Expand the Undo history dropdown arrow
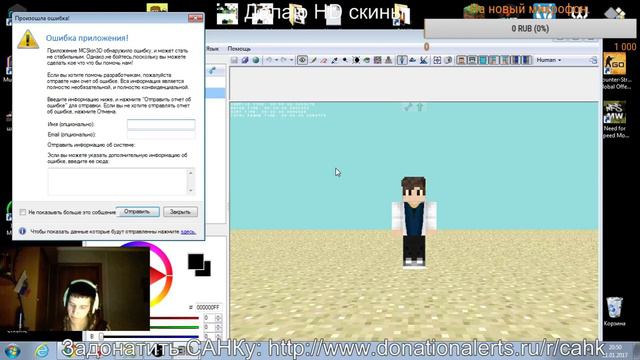 point(276,60)
